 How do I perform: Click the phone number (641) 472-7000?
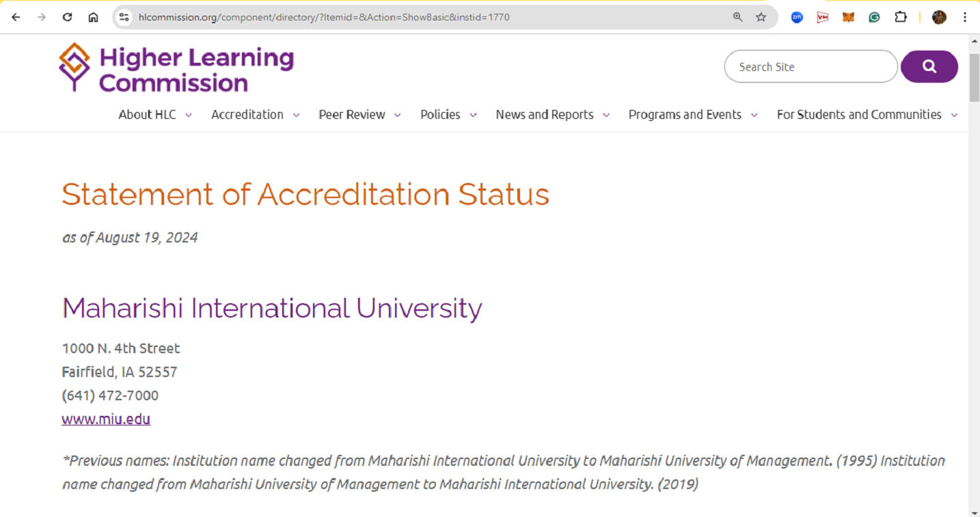[110, 395]
